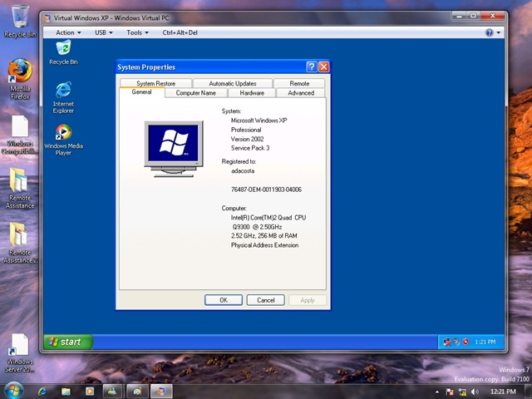This screenshot has width=532, height=399.
Task: Click the Virtual PC help icon
Action: (489, 32)
